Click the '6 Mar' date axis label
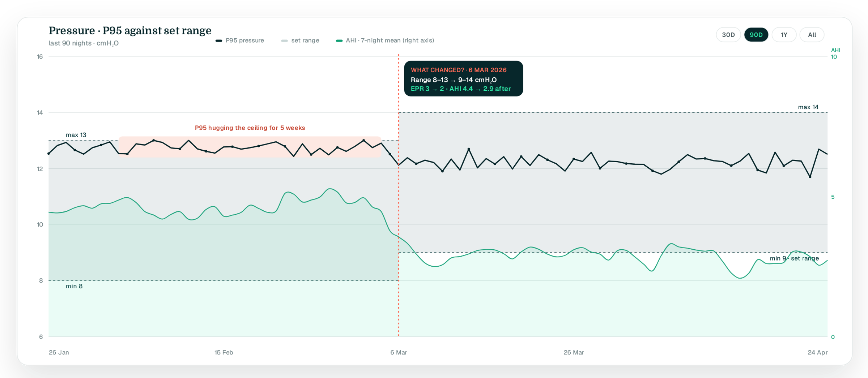Viewport: 868px width, 378px height. tap(399, 352)
